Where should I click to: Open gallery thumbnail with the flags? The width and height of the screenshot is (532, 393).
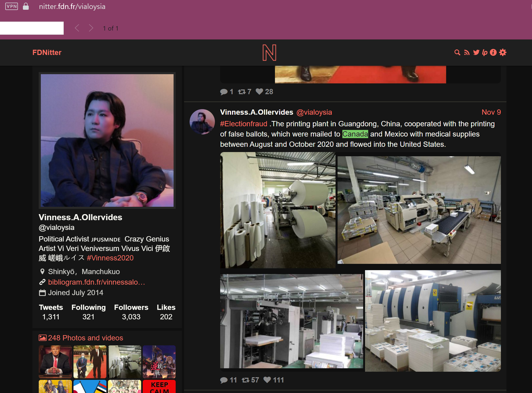point(90,386)
